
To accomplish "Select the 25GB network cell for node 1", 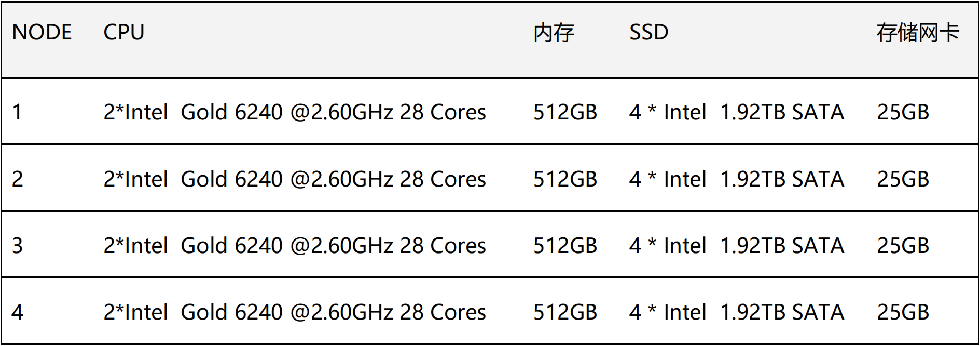I will click(903, 112).
